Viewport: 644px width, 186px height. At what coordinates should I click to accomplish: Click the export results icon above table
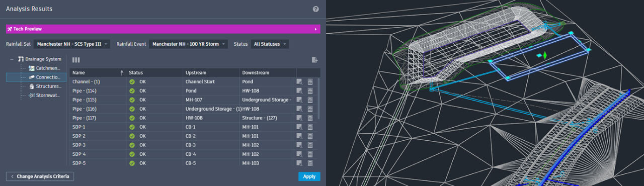[314, 60]
